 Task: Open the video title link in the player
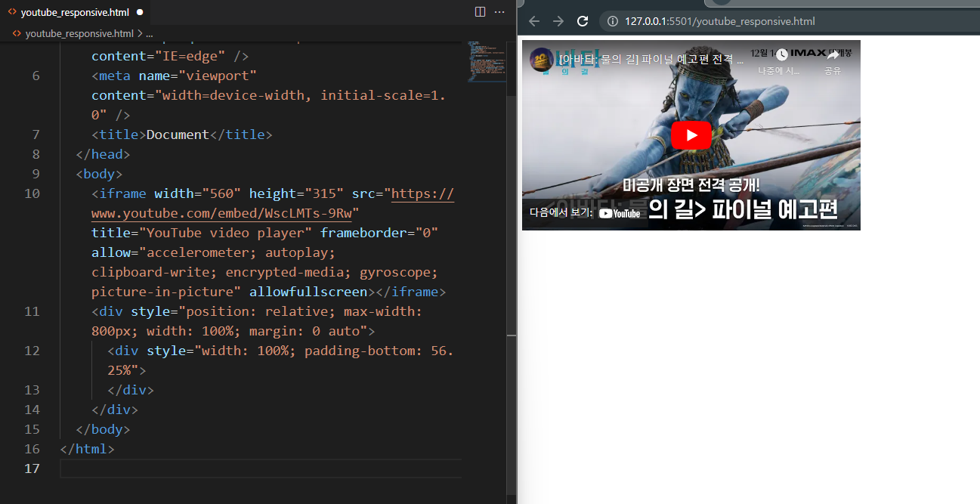(652, 59)
